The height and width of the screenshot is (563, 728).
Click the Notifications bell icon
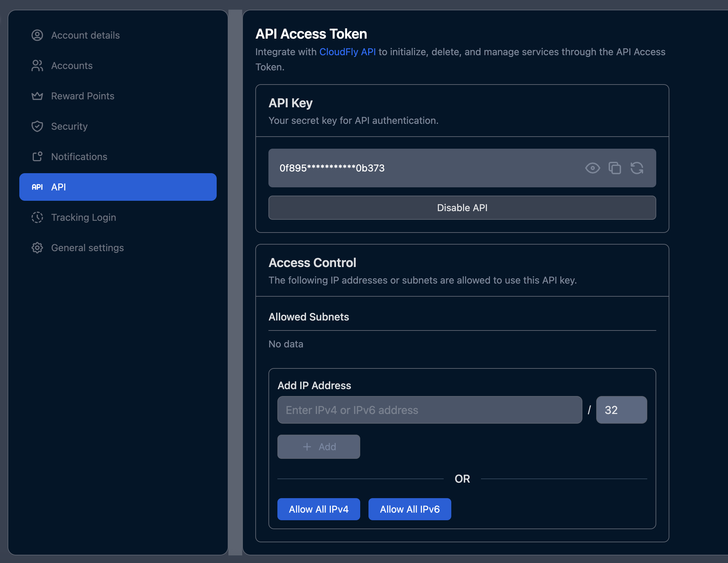tap(37, 157)
